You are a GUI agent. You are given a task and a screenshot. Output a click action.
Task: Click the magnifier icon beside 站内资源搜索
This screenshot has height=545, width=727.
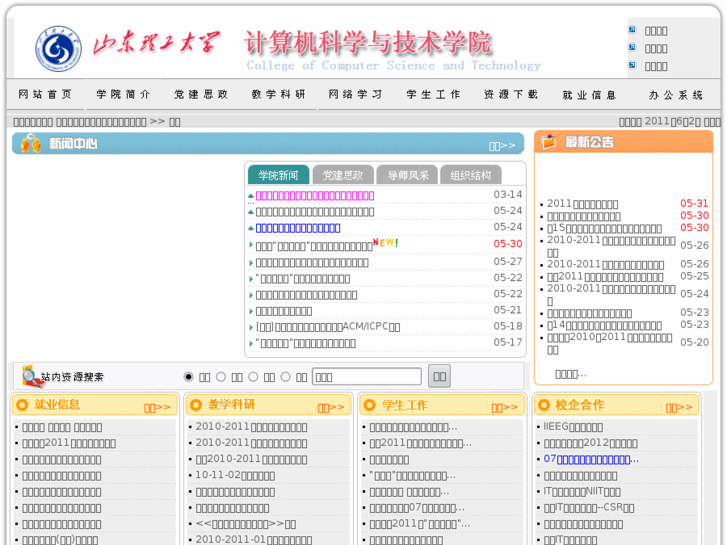(x=31, y=376)
